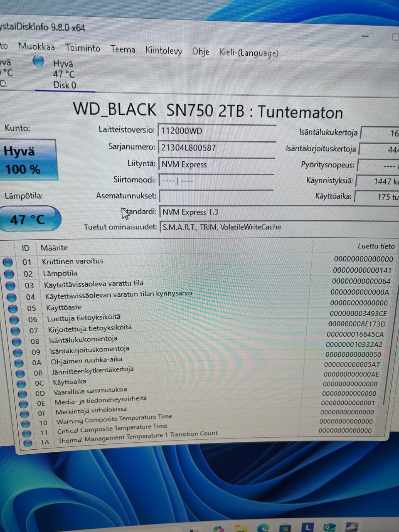This screenshot has width=399, height=532.
Task: Open the Muokkaa menu
Action: pos(37,47)
